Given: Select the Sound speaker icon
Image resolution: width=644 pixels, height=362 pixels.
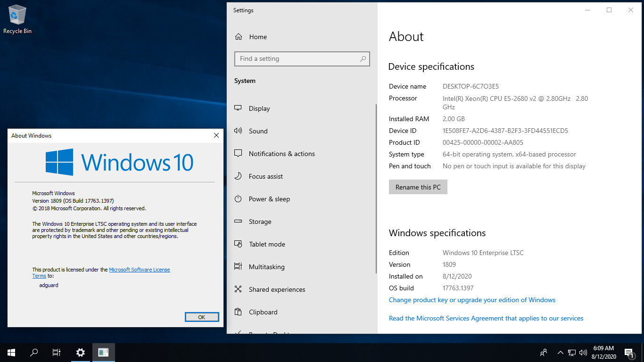Looking at the screenshot, I should [x=238, y=131].
